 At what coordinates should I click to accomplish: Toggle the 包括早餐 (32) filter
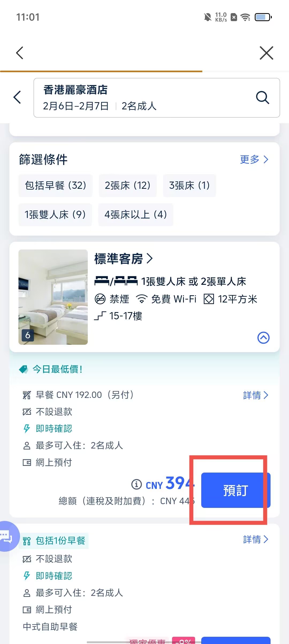[x=55, y=185]
